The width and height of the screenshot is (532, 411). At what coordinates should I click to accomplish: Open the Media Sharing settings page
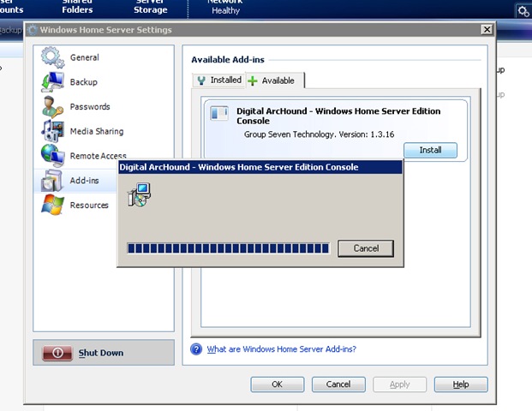point(104,131)
